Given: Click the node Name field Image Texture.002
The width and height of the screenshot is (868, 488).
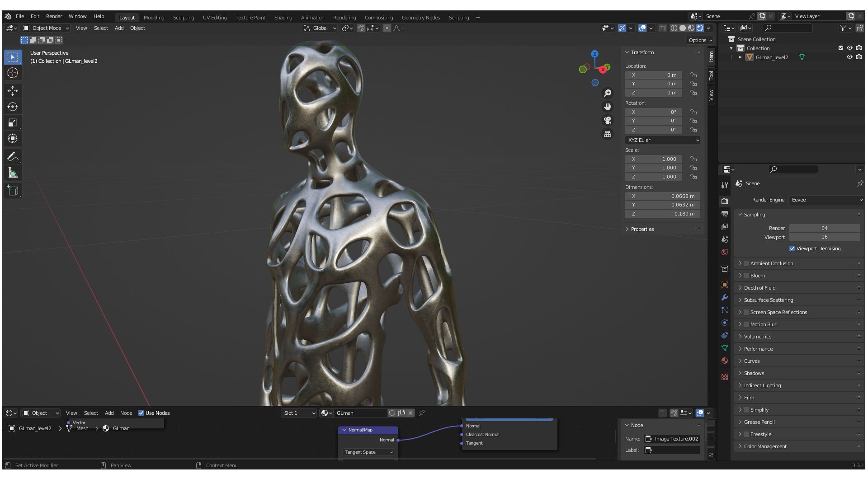Looking at the screenshot, I should click(x=672, y=439).
